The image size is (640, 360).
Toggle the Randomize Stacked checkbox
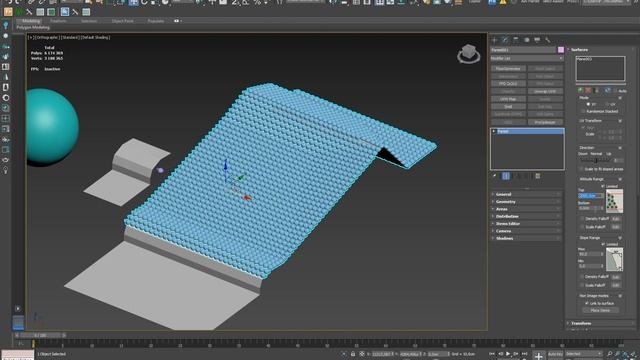pyautogui.click(x=583, y=111)
